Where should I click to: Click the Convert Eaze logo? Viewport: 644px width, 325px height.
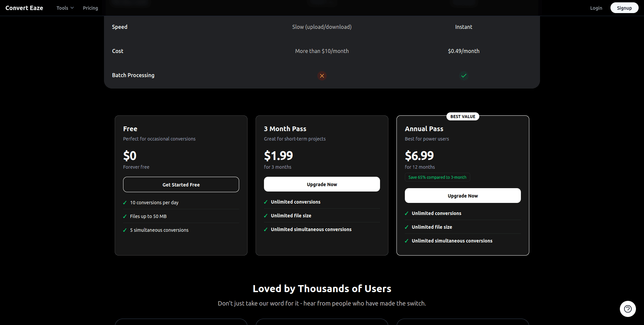[x=24, y=8]
